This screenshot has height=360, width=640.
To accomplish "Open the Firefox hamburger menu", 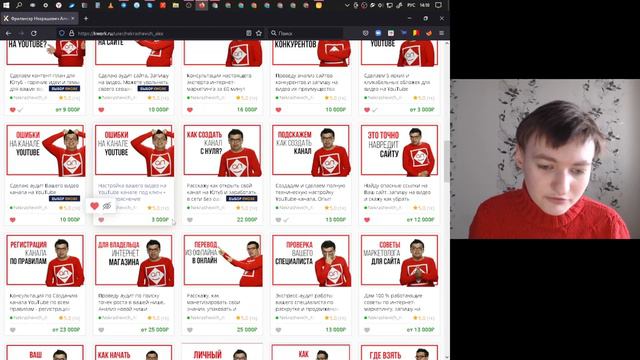I will (x=442, y=33).
